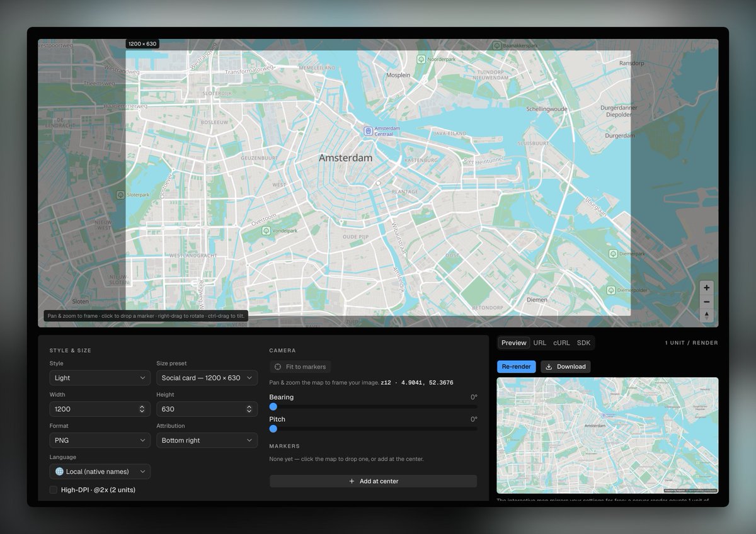Click the Diemen label on map

coord(537,300)
